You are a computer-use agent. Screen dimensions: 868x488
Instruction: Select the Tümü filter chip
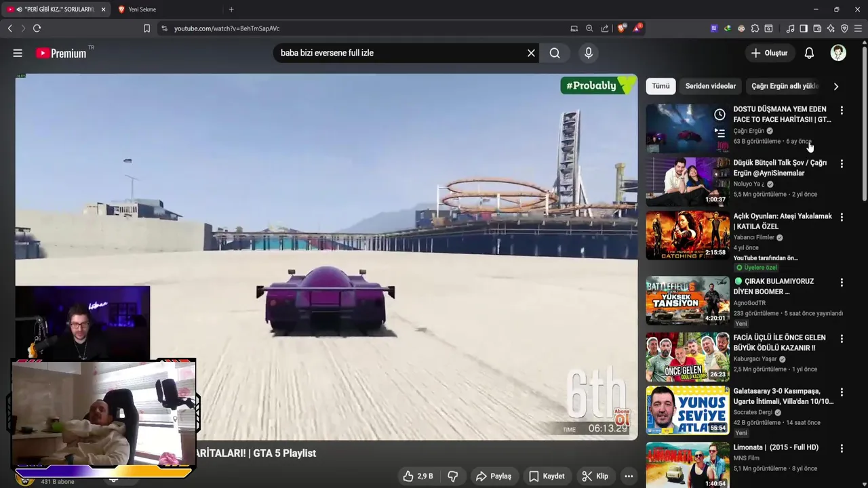[x=660, y=86]
